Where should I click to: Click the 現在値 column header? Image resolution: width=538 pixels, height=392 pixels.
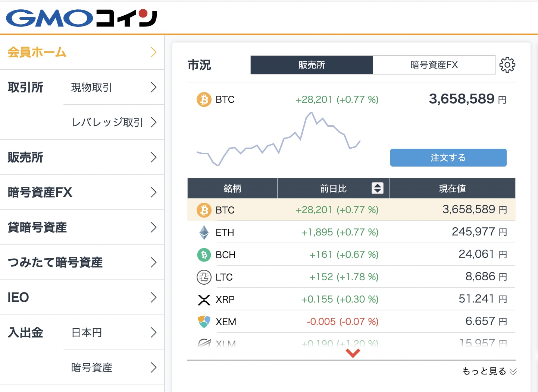(452, 188)
